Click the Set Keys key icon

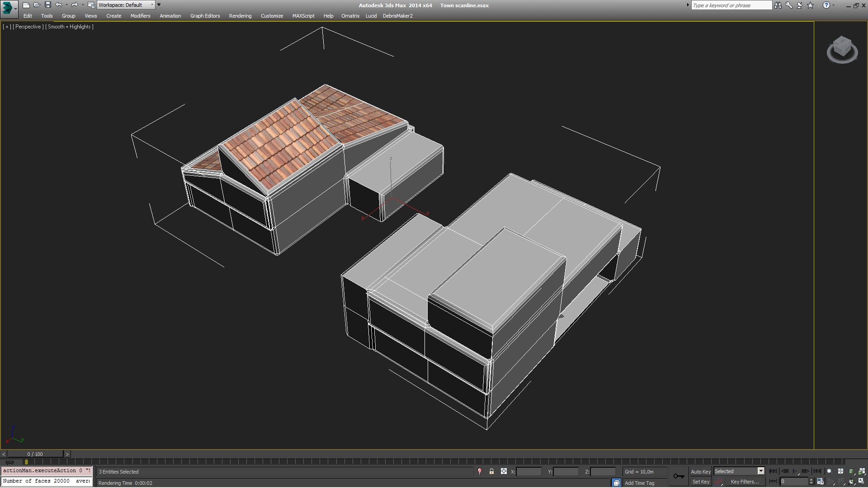(x=679, y=476)
